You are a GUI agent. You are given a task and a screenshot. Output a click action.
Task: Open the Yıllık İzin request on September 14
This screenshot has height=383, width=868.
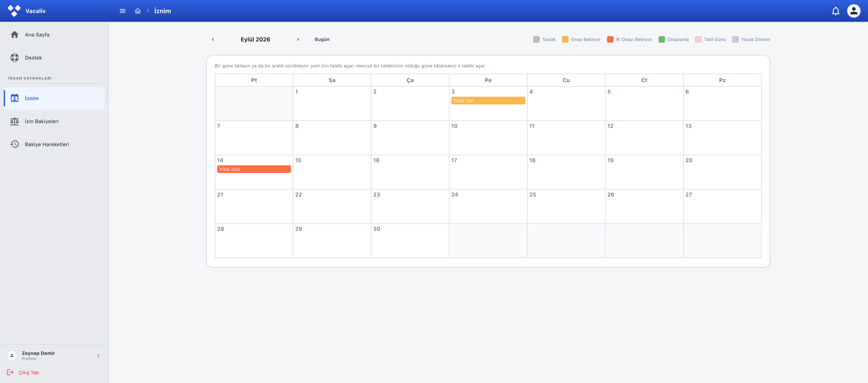pyautogui.click(x=254, y=169)
